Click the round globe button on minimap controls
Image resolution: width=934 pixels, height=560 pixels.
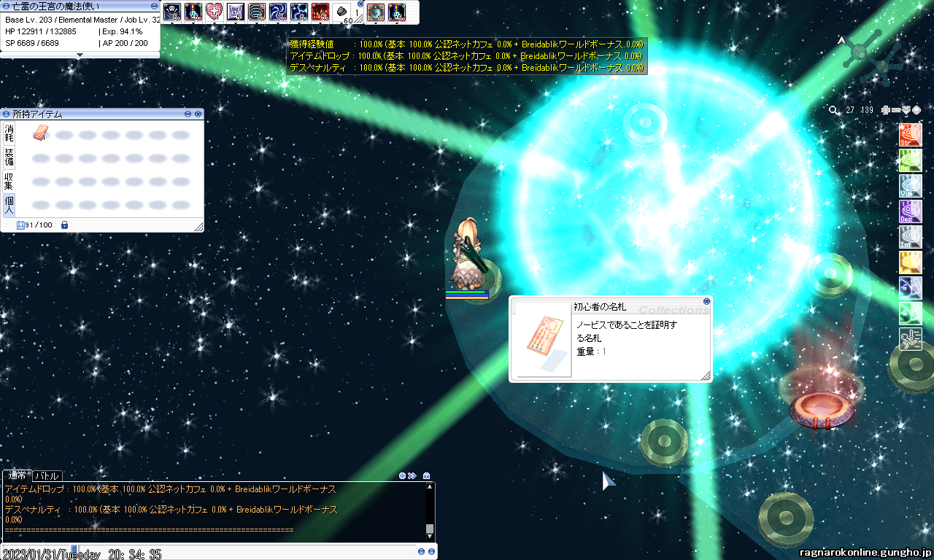click(x=916, y=110)
